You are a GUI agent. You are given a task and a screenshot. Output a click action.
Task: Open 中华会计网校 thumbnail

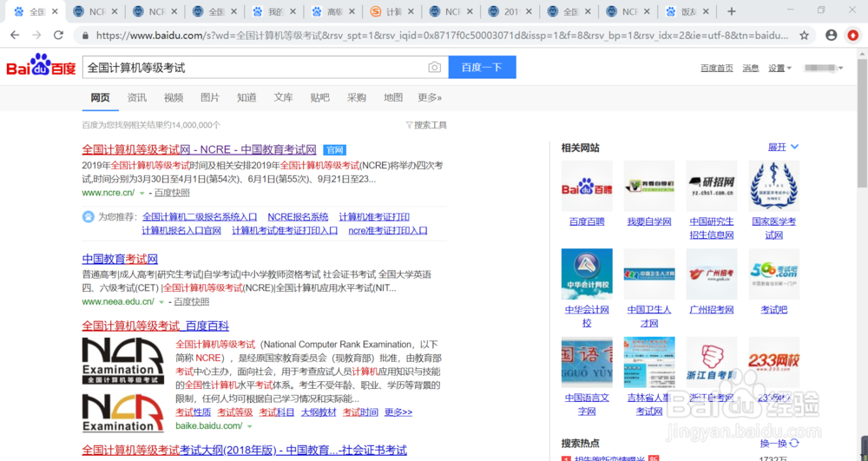tap(587, 274)
